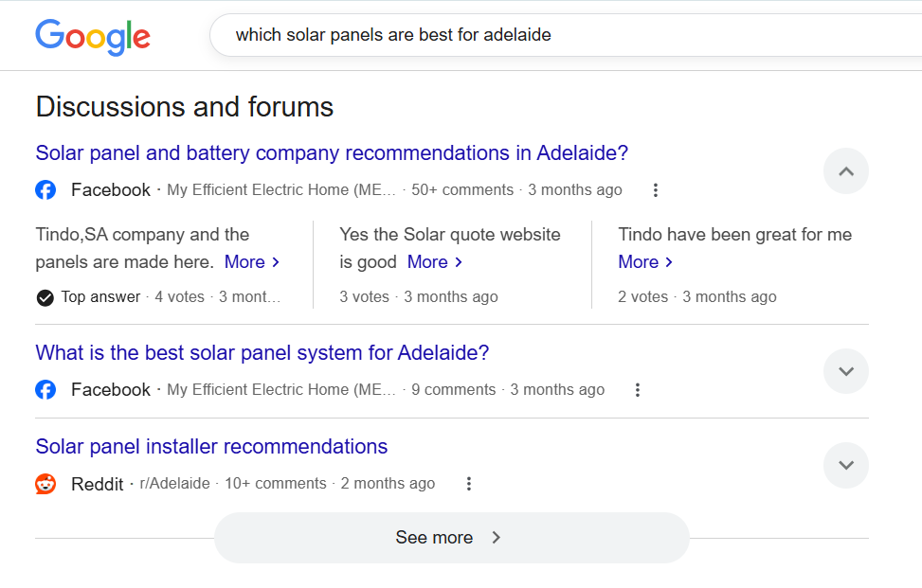Open the Solar panel and battery recommendations thread
Image resolution: width=922 pixels, height=588 pixels.
point(331,152)
